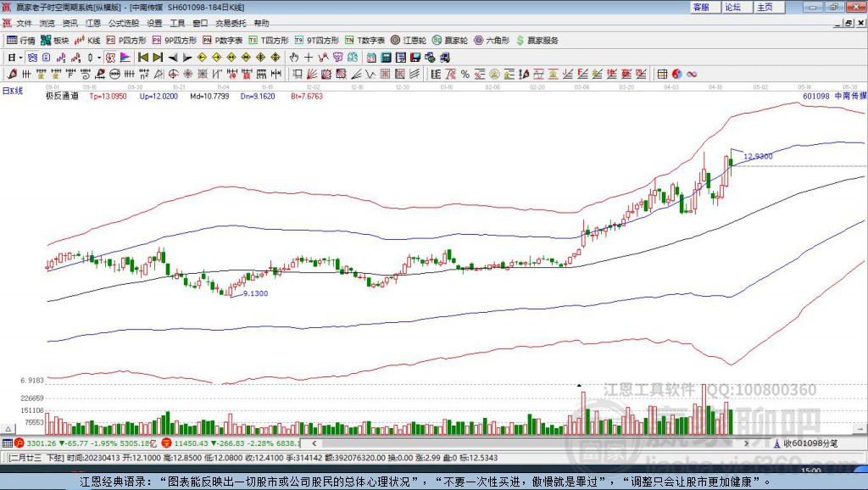The image size is (868, 490).
Task: Open the 江恩轮 Gann wheel tool
Action: click(409, 41)
